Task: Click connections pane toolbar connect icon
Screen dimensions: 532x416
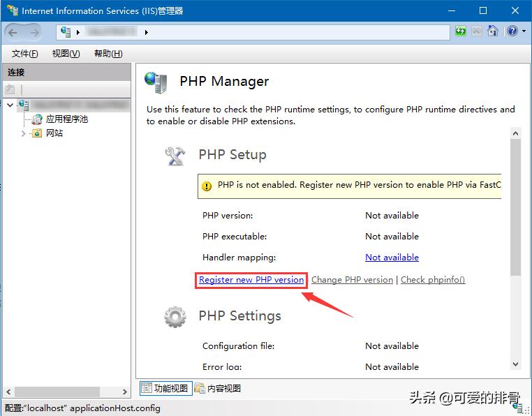Action: click(x=10, y=89)
